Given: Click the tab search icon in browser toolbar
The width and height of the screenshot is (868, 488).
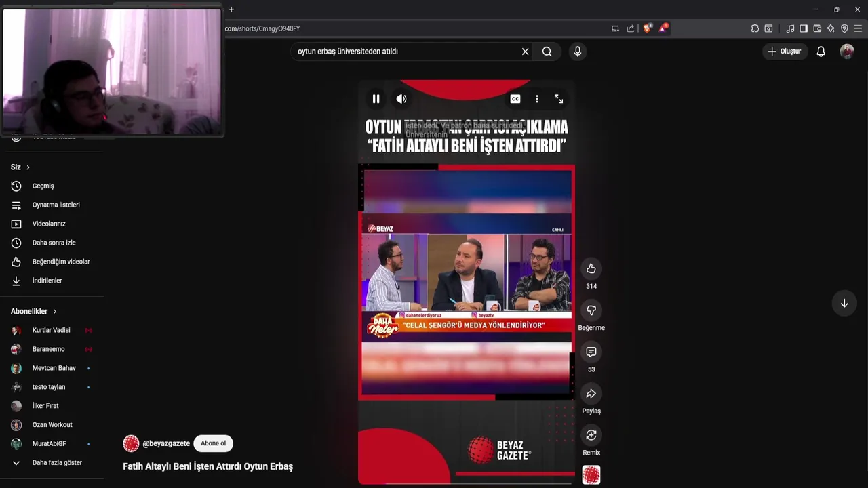Looking at the screenshot, I should click(768, 28).
